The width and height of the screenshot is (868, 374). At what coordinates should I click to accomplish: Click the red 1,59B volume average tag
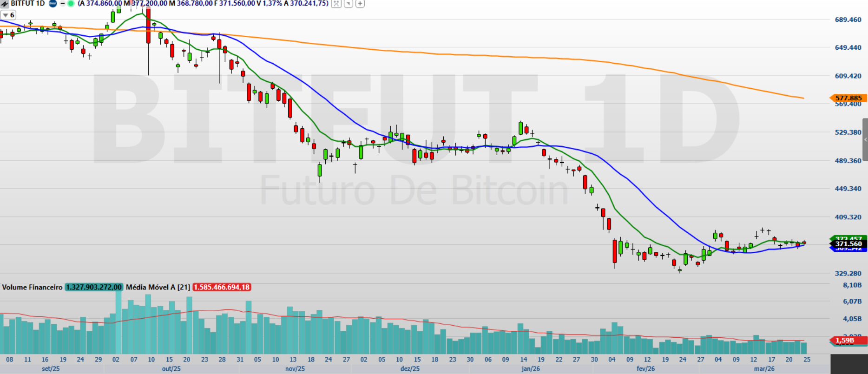pos(844,341)
